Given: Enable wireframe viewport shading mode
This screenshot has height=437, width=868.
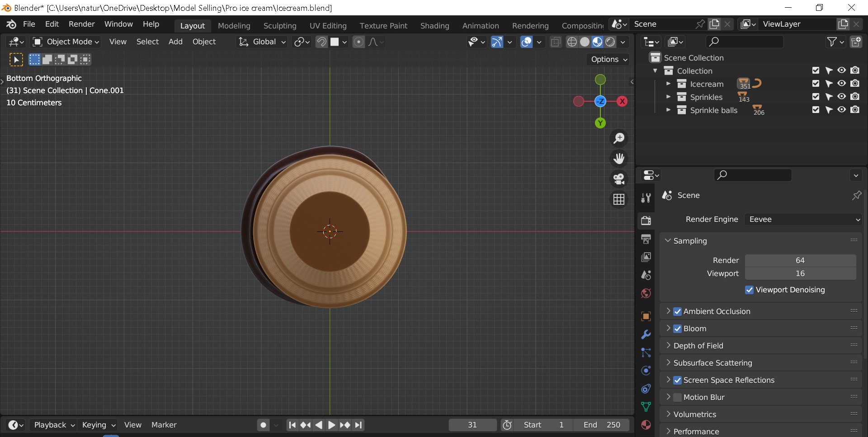Looking at the screenshot, I should 572,42.
